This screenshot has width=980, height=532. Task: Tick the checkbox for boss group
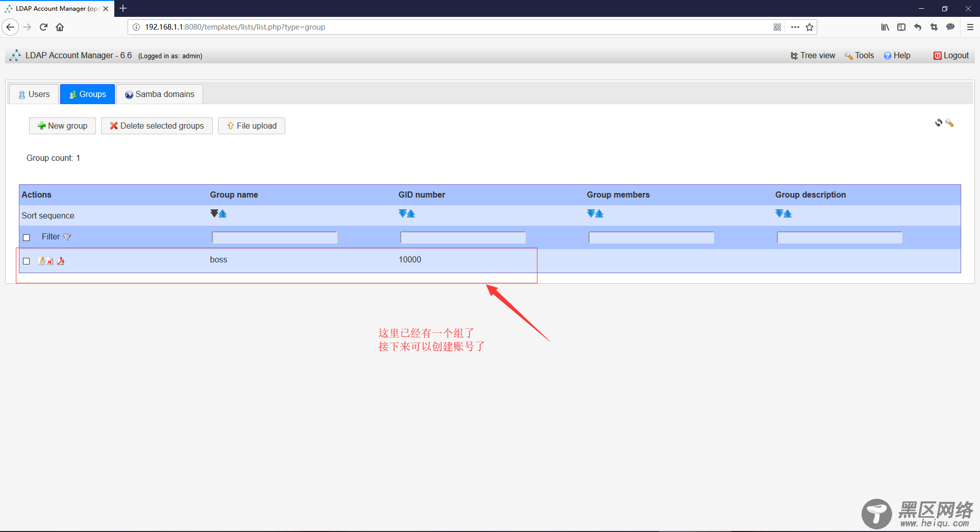27,261
